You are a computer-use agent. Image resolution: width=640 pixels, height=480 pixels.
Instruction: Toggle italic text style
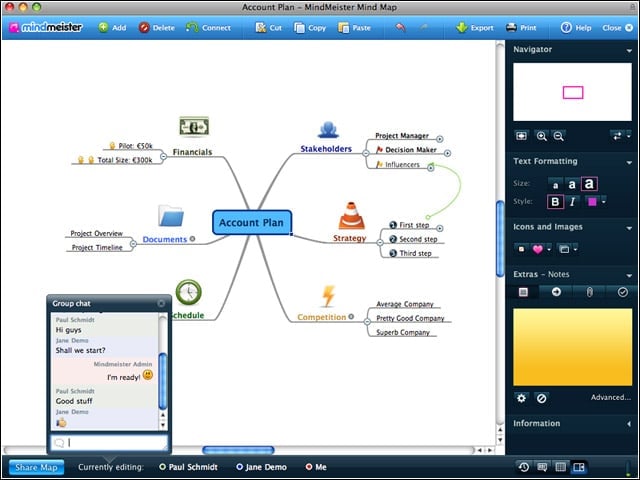(572, 202)
